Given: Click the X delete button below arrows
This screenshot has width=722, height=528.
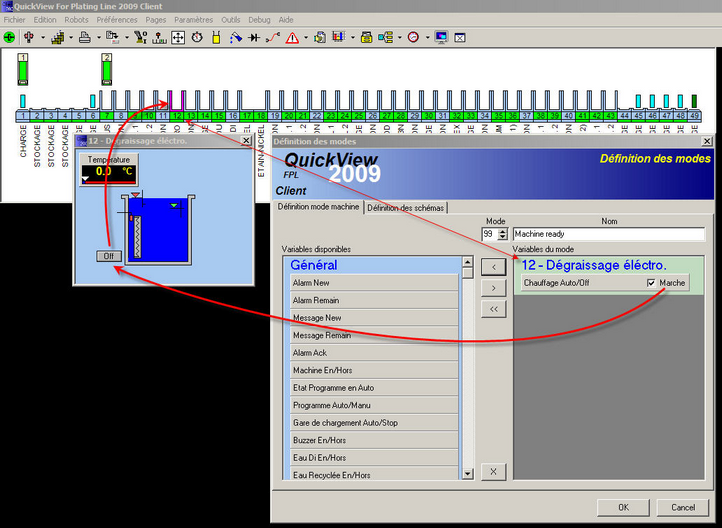Looking at the screenshot, I should pyautogui.click(x=493, y=471).
